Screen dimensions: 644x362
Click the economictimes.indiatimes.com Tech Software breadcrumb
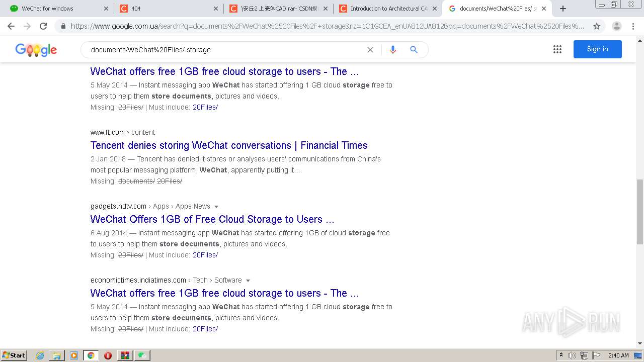pos(166,280)
